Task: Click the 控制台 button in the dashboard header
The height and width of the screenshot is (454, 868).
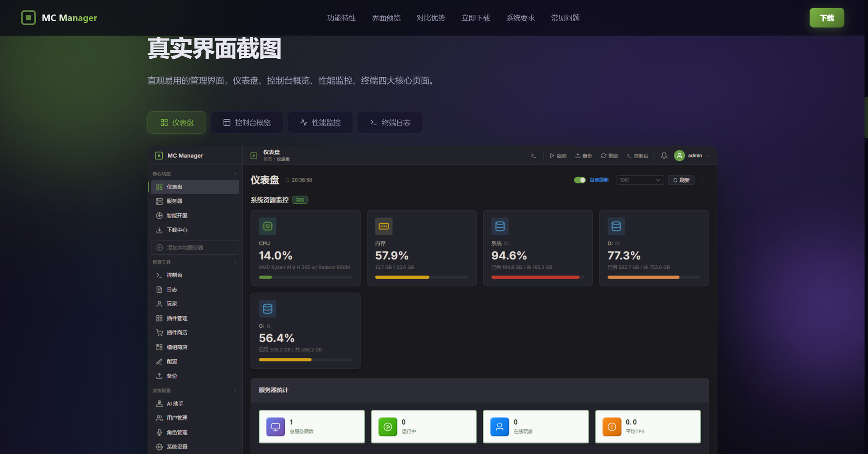Action: tap(637, 156)
